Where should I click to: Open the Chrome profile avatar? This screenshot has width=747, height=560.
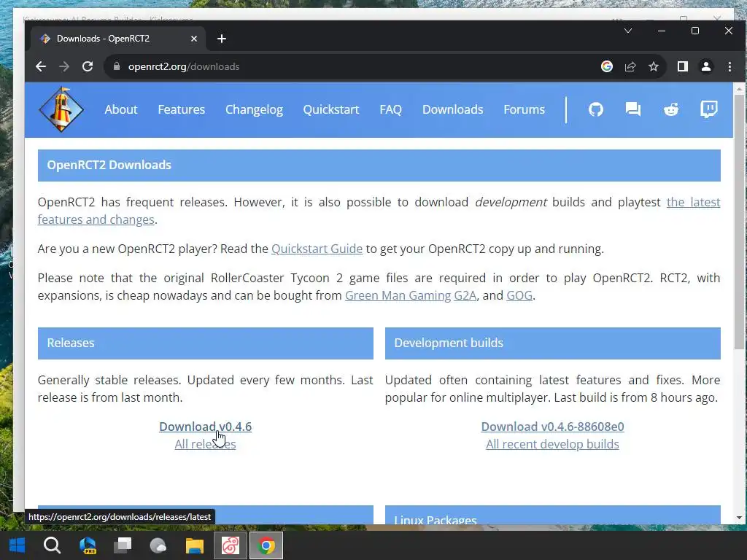(x=706, y=66)
